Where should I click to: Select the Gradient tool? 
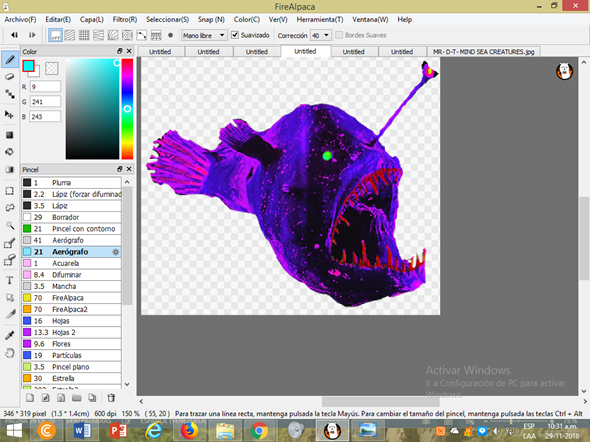point(10,169)
